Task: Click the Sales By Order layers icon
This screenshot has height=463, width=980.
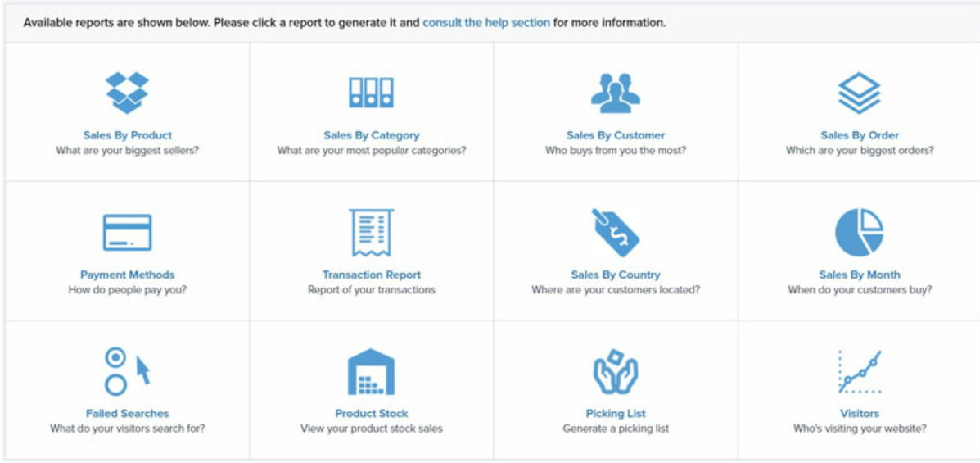Action: [860, 93]
